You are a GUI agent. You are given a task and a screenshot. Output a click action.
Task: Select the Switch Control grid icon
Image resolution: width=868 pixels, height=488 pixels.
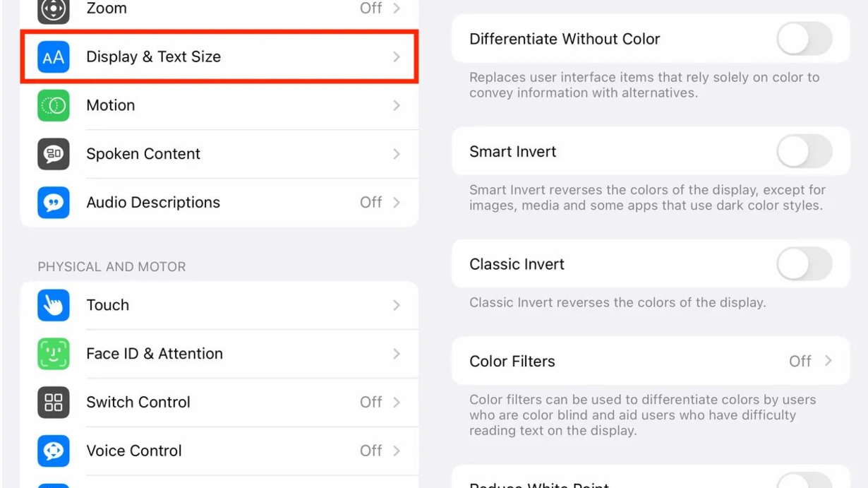[54, 403]
